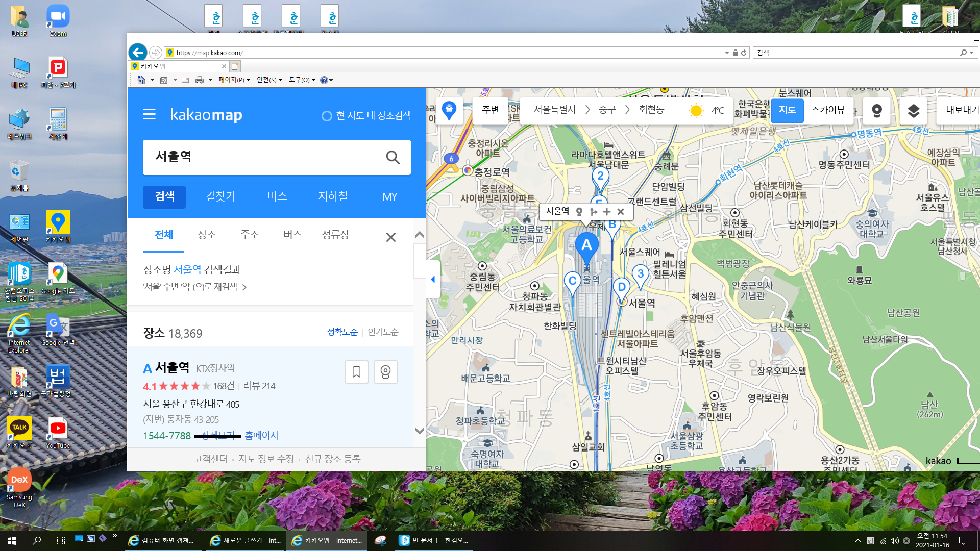Select the 버스 tab in blue header
The image size is (980, 551).
tap(277, 196)
